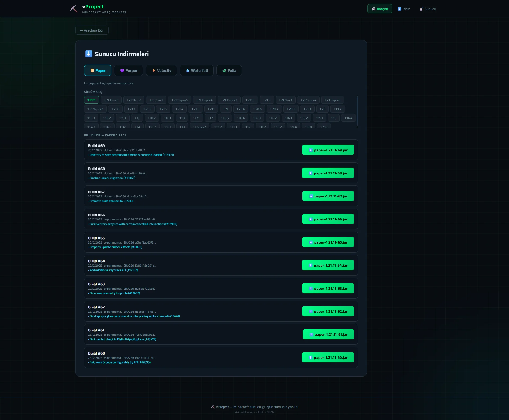509x420 pixels.
Task: Go back via Araçlara Dön button
Action: (x=92, y=30)
